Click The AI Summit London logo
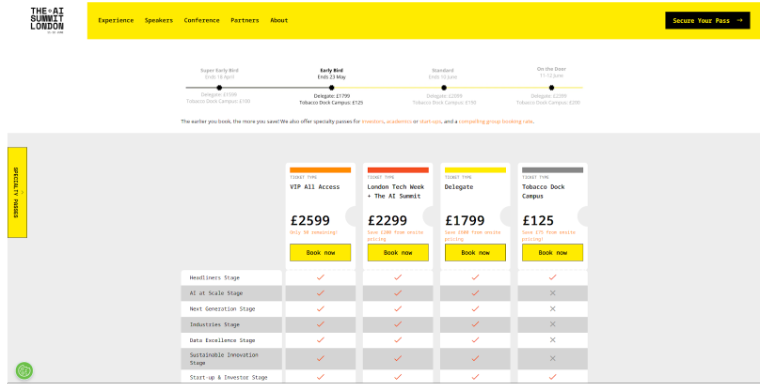 [x=47, y=20]
